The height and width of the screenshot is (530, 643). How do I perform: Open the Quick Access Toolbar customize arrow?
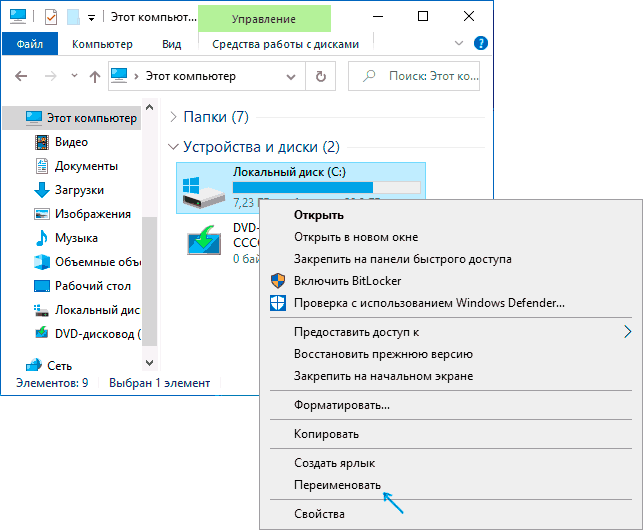[x=91, y=18]
